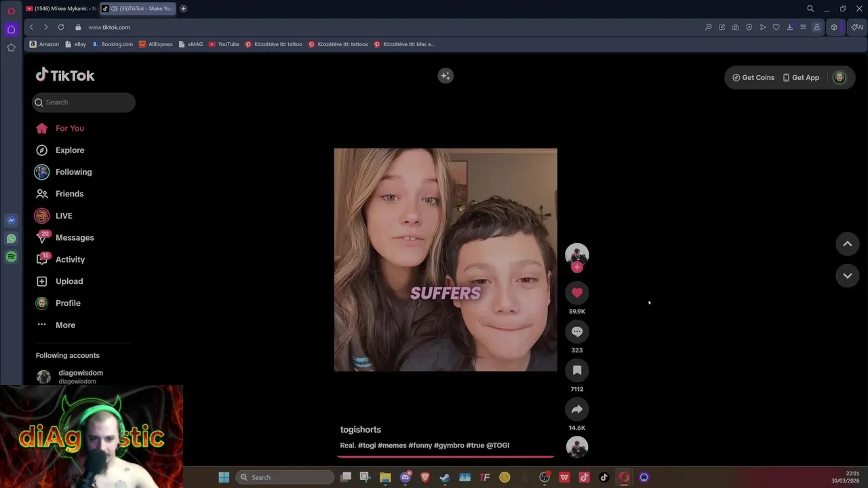
Task: Go to the next video with the down chevron
Action: (847, 275)
